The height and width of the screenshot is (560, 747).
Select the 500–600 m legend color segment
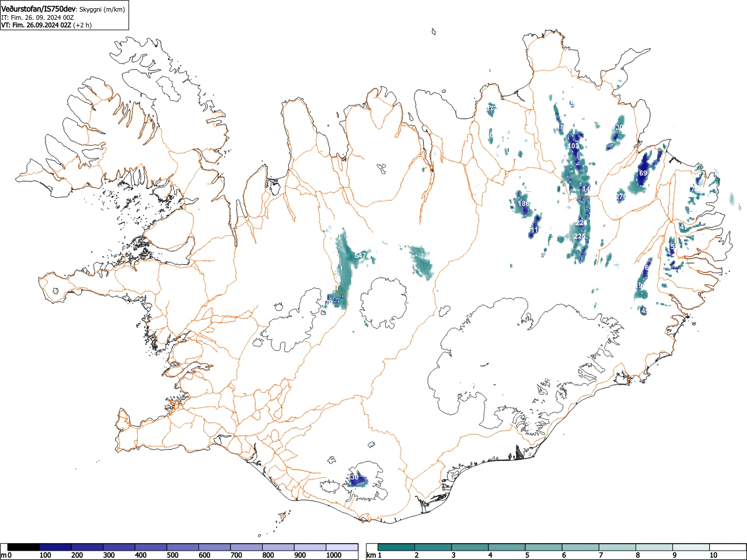pyautogui.click(x=183, y=547)
